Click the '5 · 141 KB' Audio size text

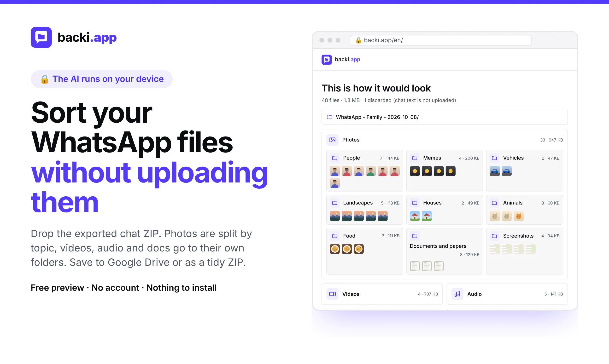coord(554,294)
